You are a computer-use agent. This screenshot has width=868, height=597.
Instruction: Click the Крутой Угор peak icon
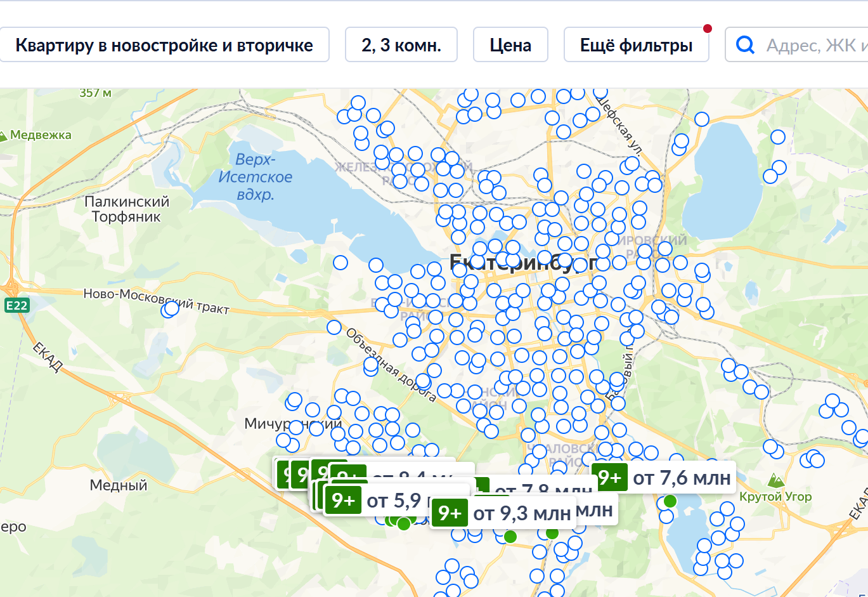775,480
